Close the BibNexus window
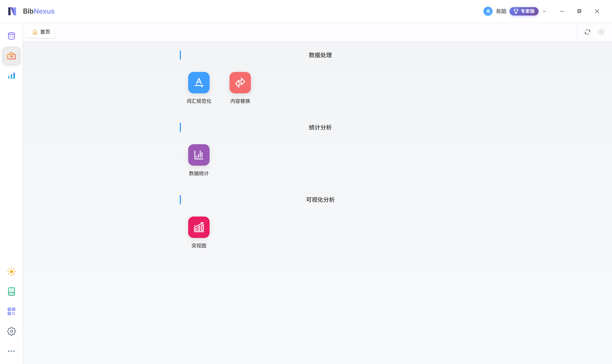 597,11
